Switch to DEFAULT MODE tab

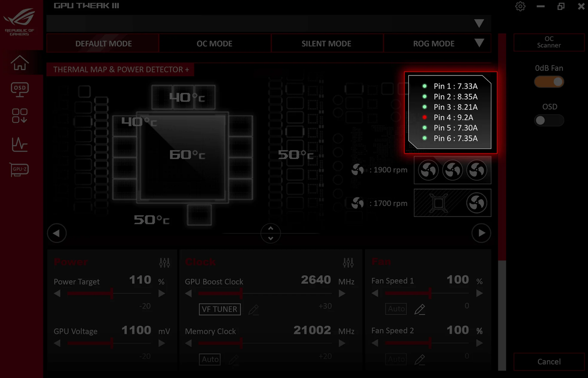[103, 43]
